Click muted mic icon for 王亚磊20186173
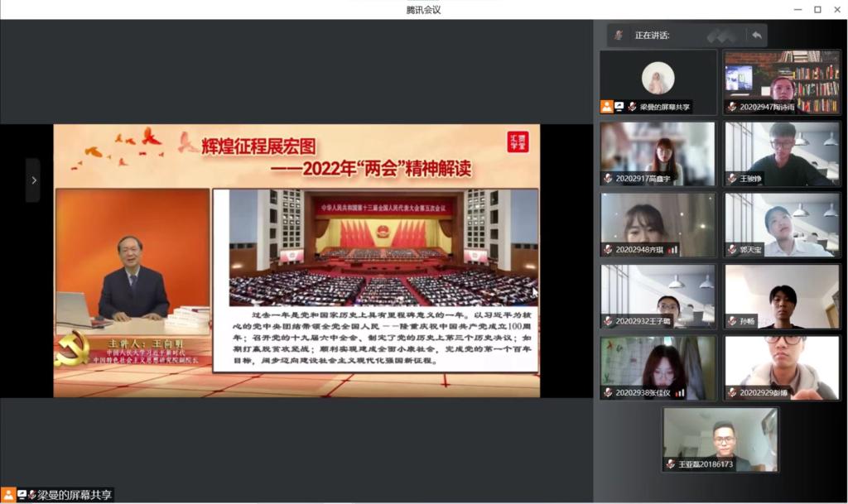 (x=671, y=464)
